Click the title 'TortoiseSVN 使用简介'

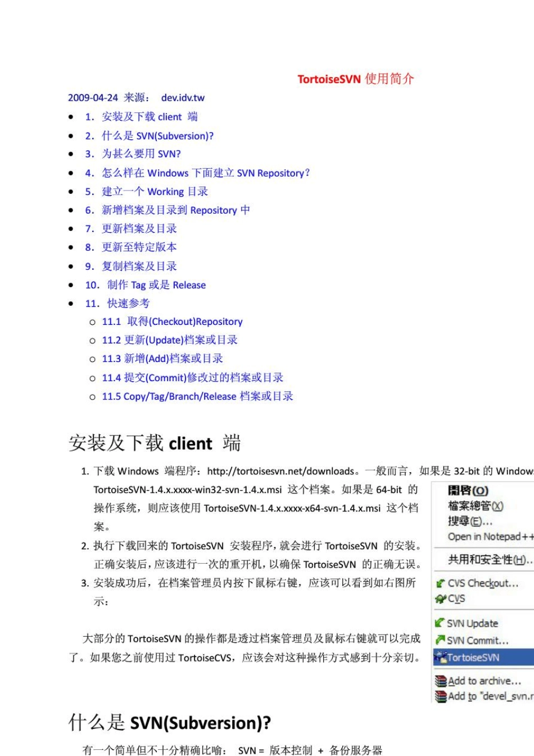point(356,79)
